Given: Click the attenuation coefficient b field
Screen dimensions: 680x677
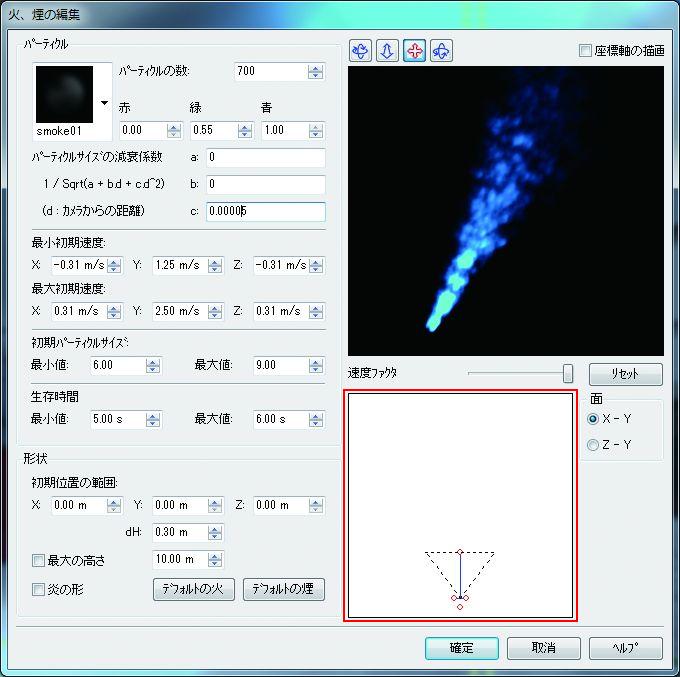Looking at the screenshot, I should [x=266, y=184].
